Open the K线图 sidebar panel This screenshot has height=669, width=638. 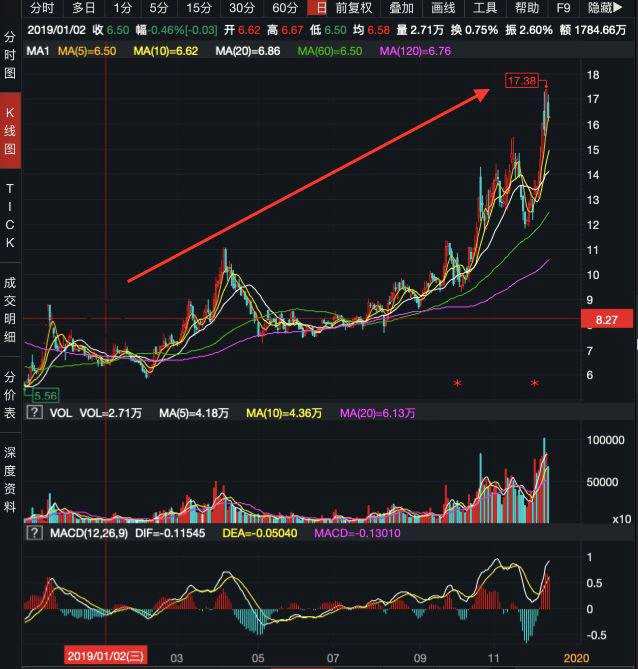pyautogui.click(x=10, y=130)
